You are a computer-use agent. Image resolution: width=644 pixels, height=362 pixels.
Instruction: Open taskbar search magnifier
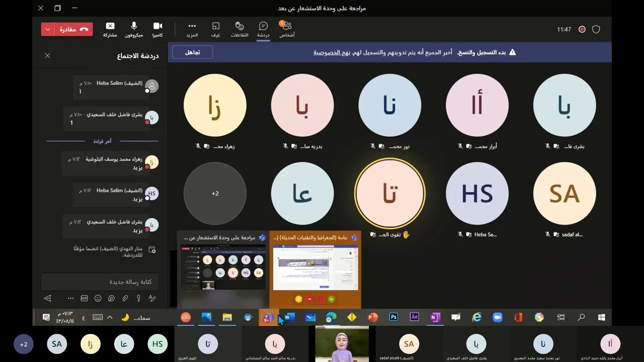pos(581,317)
